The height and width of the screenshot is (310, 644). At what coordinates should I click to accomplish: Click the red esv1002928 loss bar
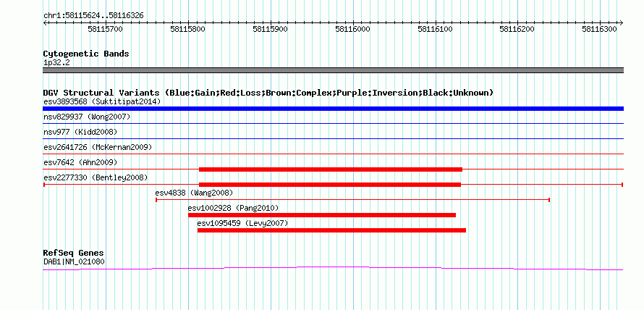click(x=322, y=215)
